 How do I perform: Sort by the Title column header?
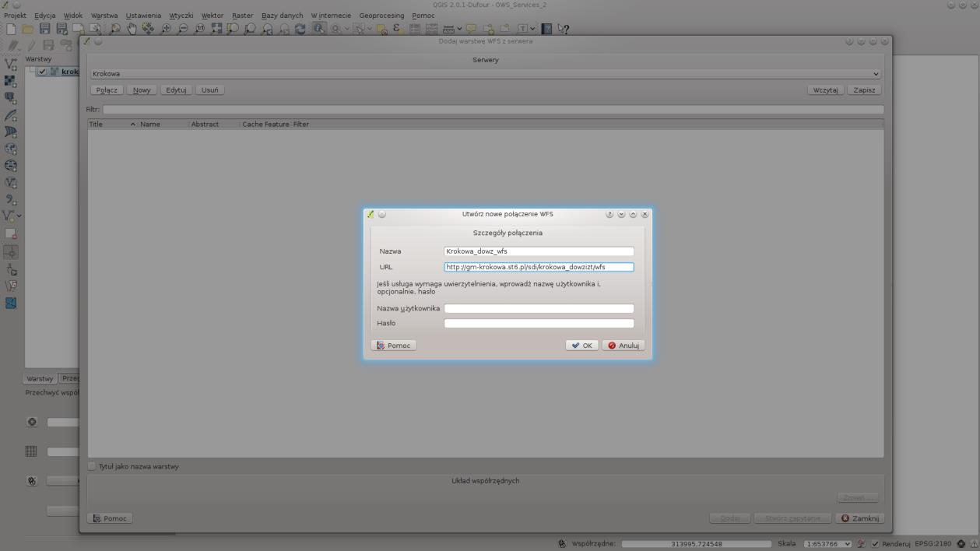111,125
